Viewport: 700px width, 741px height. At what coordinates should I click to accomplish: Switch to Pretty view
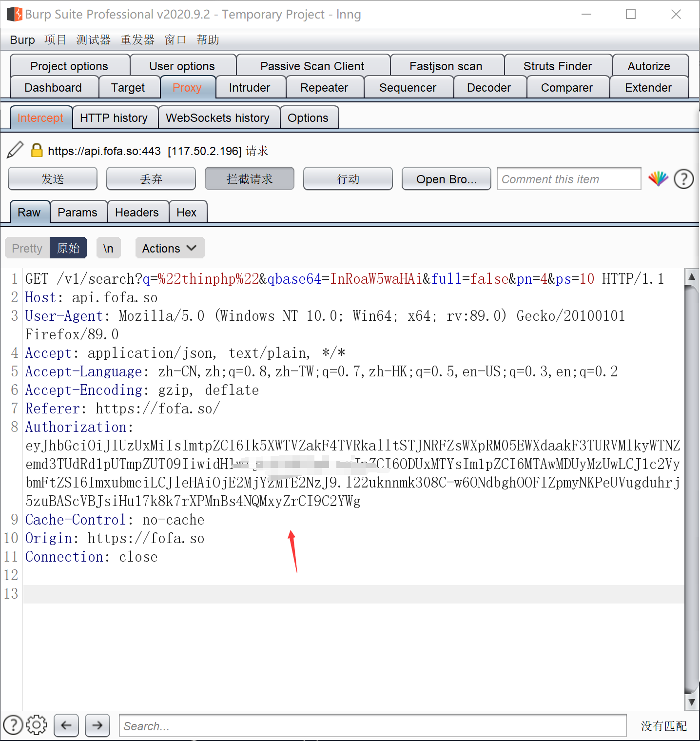tap(27, 248)
